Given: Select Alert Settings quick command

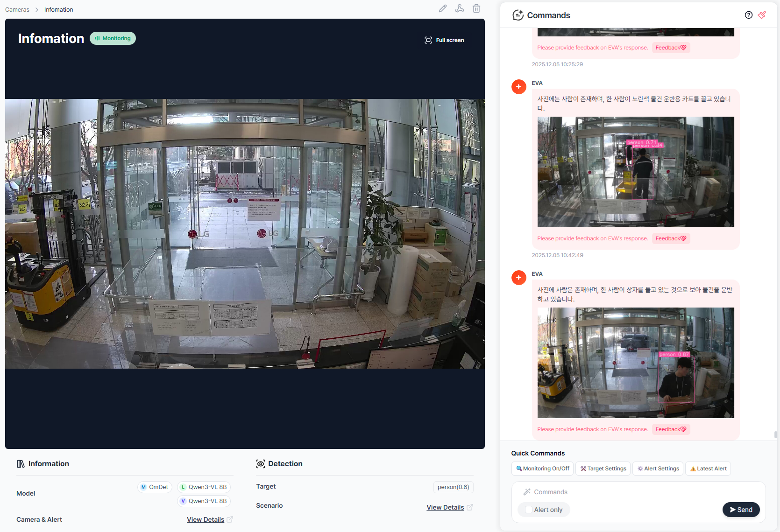Looking at the screenshot, I should point(658,469).
